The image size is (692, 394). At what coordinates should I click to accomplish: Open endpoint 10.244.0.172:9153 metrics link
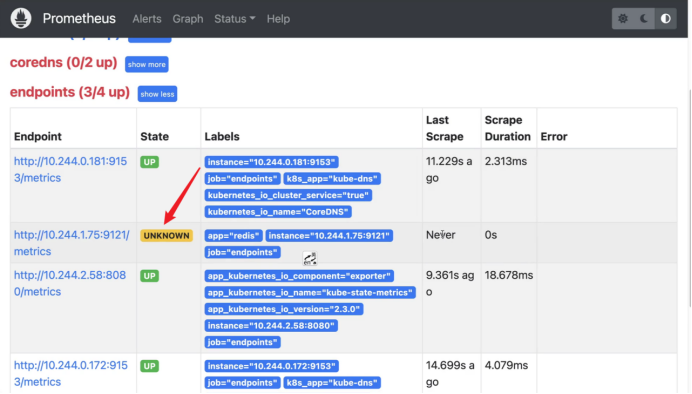coord(71,373)
